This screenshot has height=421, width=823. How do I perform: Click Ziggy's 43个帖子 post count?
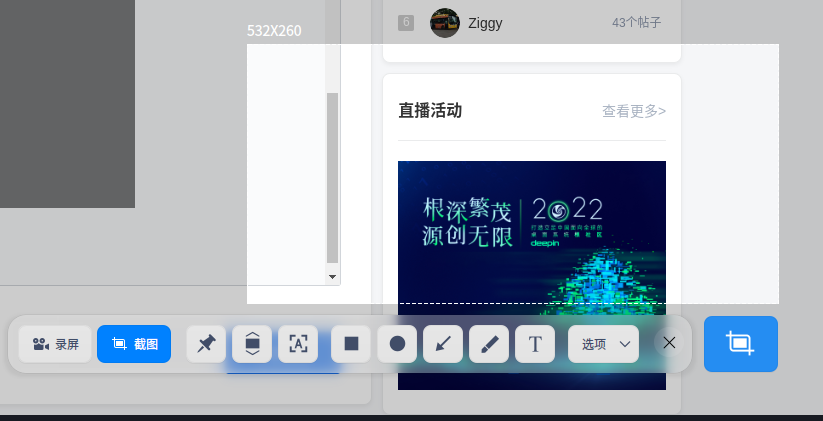click(x=637, y=23)
